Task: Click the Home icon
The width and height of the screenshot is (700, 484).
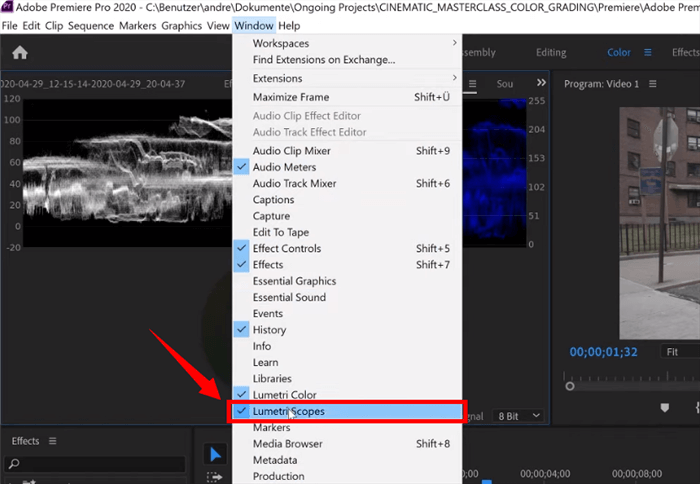Action: point(19,53)
